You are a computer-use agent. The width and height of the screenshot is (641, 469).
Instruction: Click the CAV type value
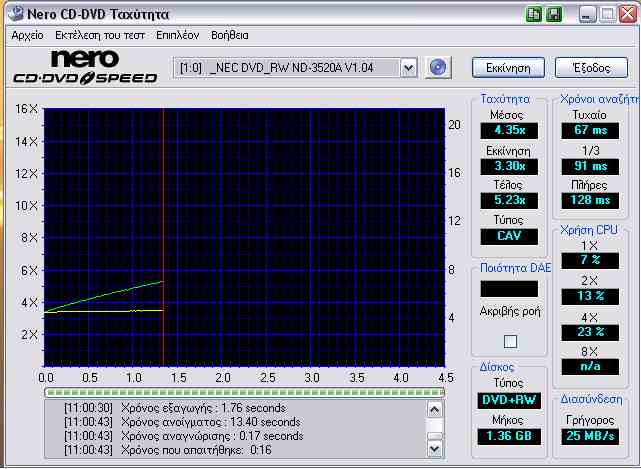(x=509, y=236)
